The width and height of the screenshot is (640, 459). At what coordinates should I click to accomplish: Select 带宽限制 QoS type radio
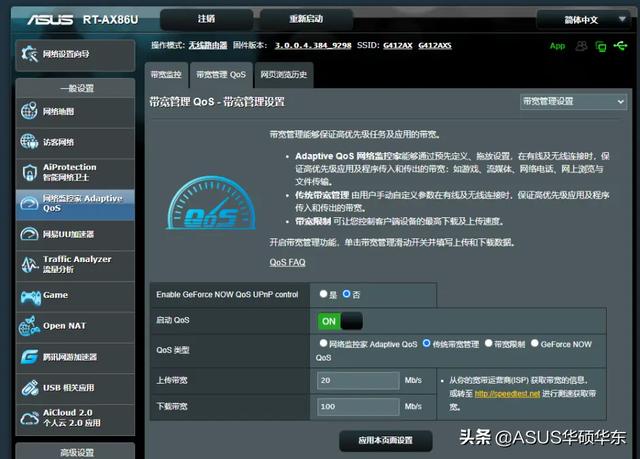489,344
